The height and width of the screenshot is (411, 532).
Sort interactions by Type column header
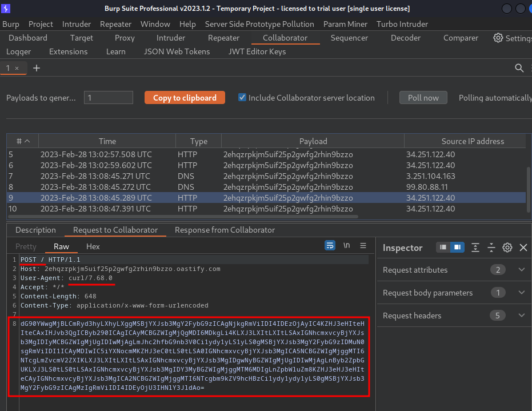point(198,141)
